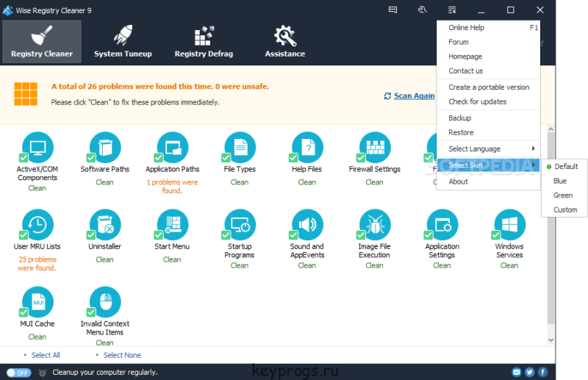Image resolution: width=588 pixels, height=380 pixels.
Task: Uncheck the ActiveX/COM Components checkbox
Action: tap(24, 157)
